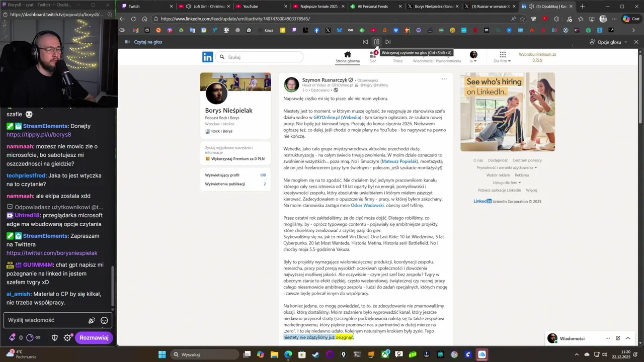Open Twitch chat moderation shield icon

click(x=55, y=338)
